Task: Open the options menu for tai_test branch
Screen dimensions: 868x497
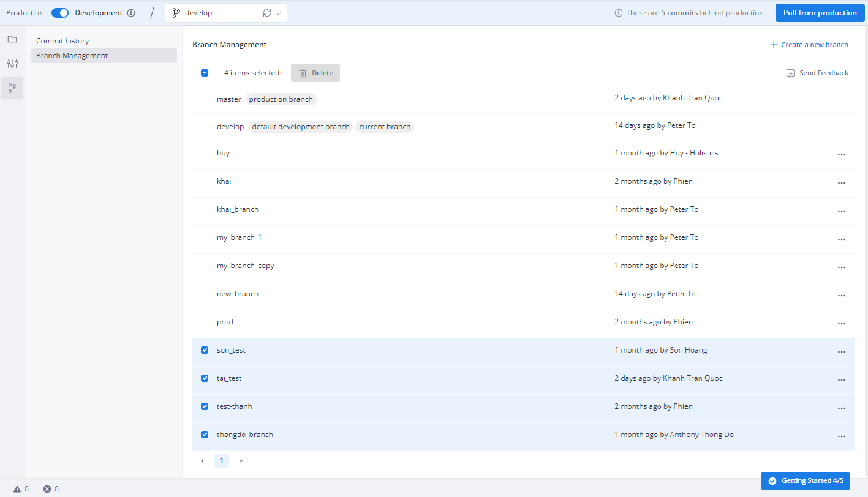Action: [841, 379]
